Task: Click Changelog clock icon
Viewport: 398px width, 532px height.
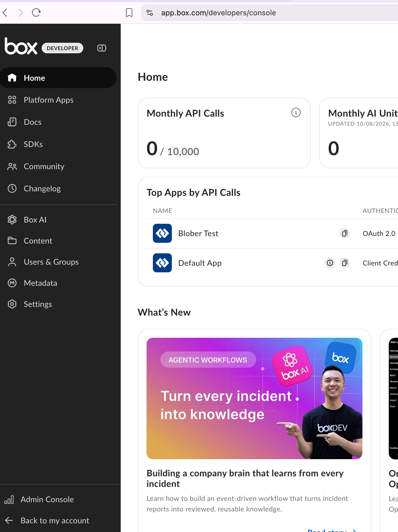Action: (12, 188)
